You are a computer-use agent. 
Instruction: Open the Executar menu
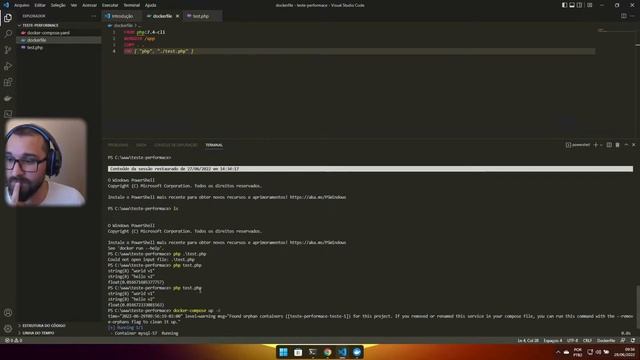tap(110, 5)
